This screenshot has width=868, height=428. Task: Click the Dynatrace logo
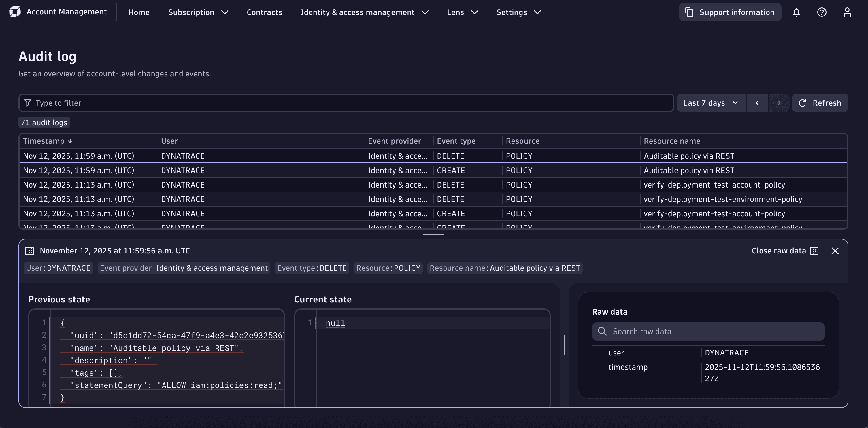pos(14,12)
